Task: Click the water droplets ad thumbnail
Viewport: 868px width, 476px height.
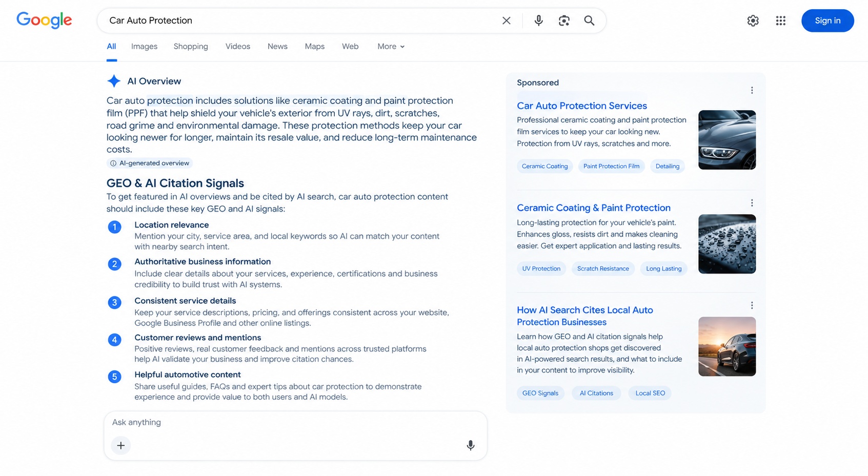Action: point(727,244)
